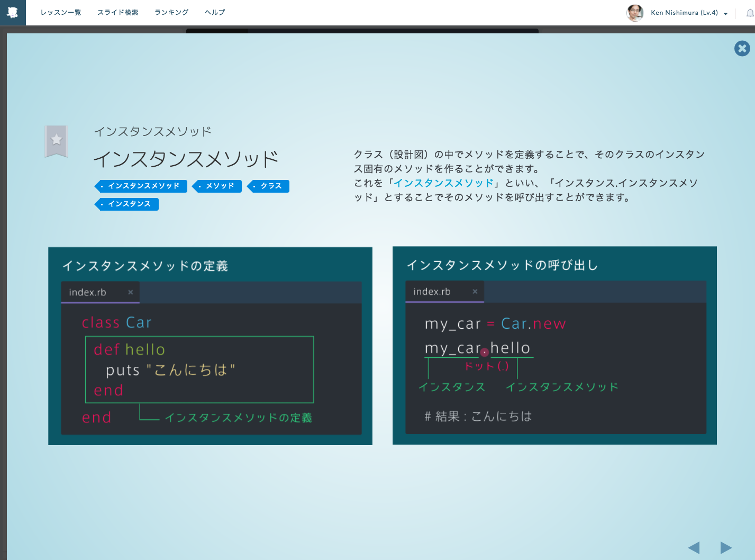Select the インスタンス tag
The image size is (755, 560).
(x=128, y=204)
